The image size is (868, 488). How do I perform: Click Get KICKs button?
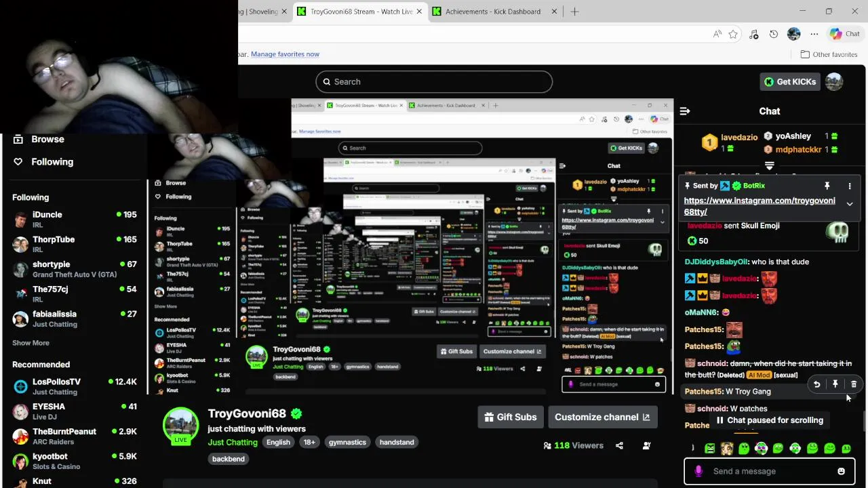click(x=790, y=81)
